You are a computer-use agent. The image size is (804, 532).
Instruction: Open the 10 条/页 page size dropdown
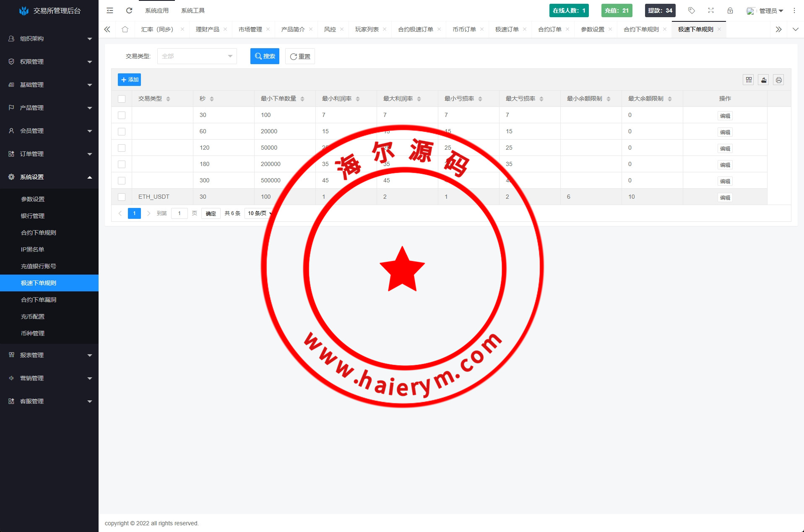(x=259, y=213)
